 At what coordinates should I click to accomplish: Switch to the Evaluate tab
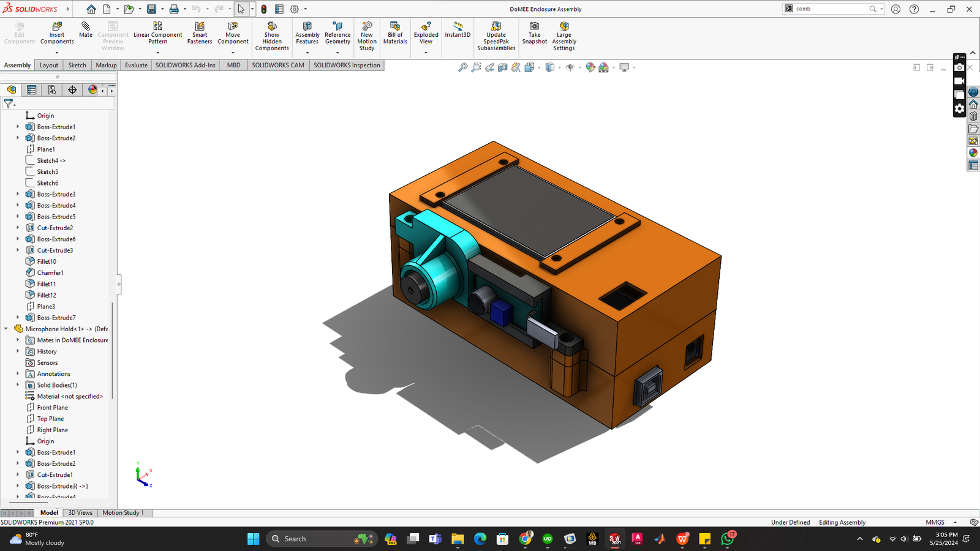point(136,66)
